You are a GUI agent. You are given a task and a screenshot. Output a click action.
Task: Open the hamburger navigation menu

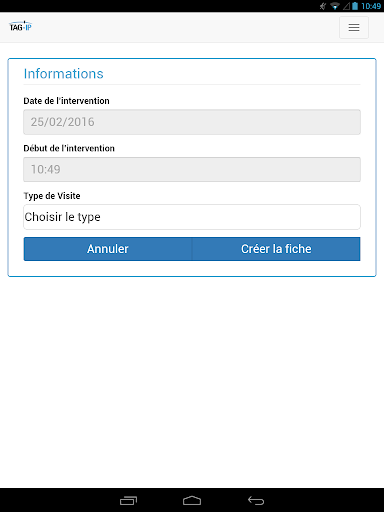(354, 27)
